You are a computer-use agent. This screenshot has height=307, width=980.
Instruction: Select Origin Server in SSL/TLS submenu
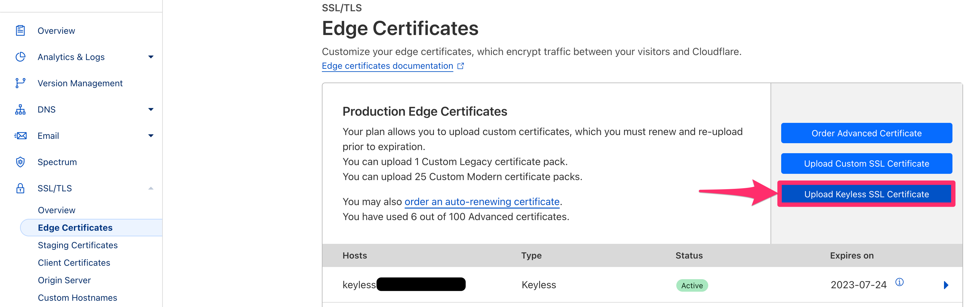pyautogui.click(x=64, y=280)
